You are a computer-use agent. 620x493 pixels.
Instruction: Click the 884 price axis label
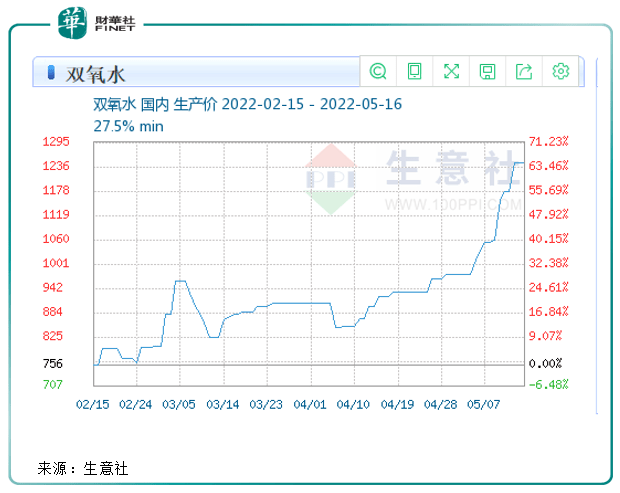[x=53, y=312]
